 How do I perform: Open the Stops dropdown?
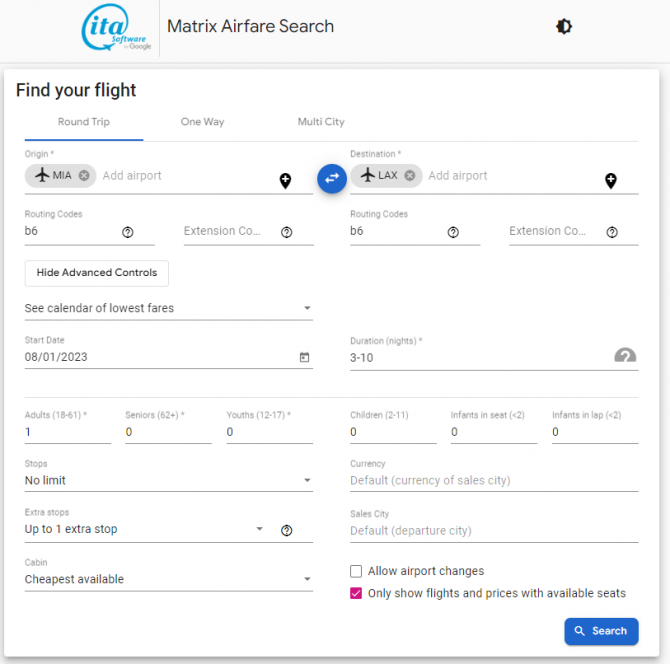click(x=169, y=480)
